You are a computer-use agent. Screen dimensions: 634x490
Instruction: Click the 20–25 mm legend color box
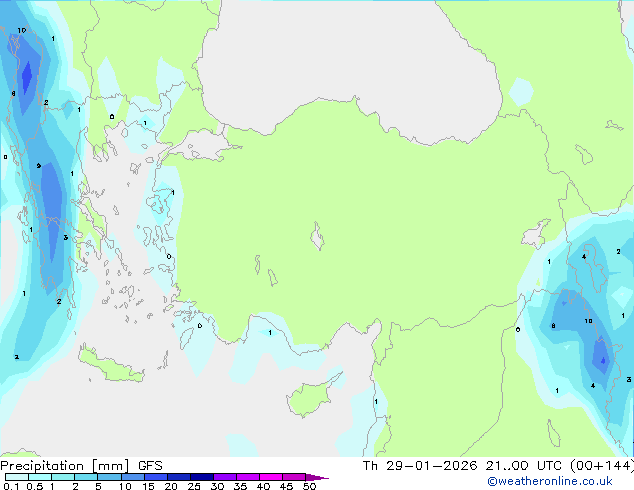(x=178, y=477)
